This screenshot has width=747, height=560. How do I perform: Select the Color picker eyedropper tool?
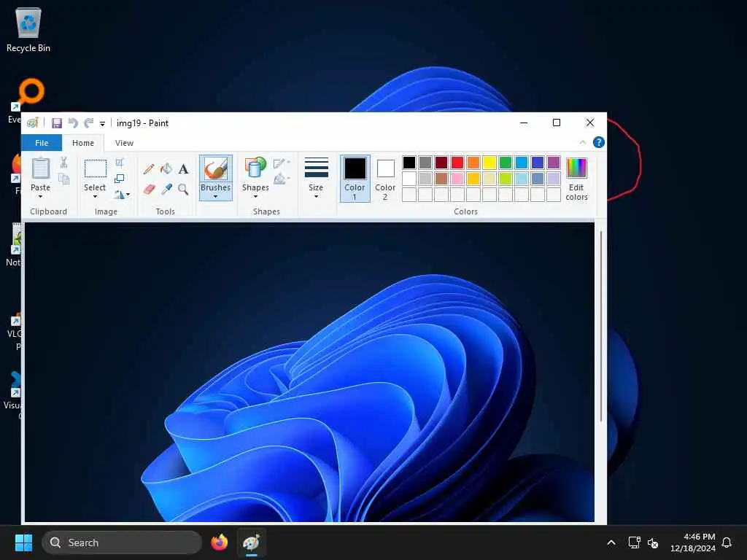click(166, 189)
